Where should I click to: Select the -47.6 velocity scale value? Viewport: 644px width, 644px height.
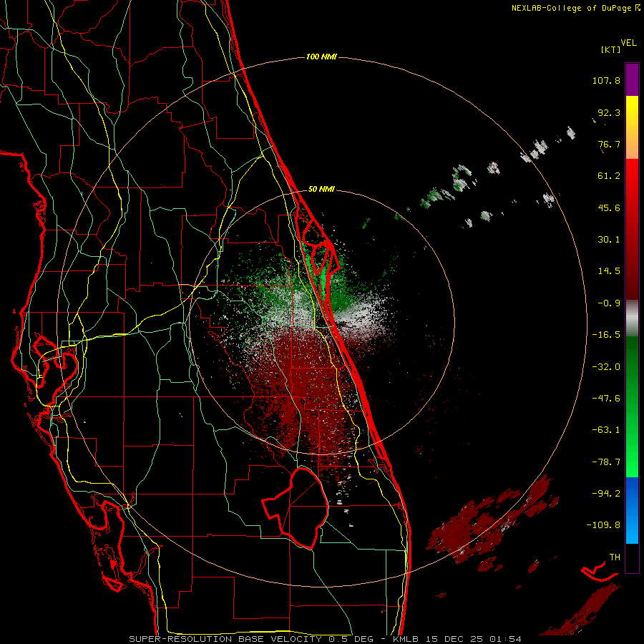tap(606, 399)
